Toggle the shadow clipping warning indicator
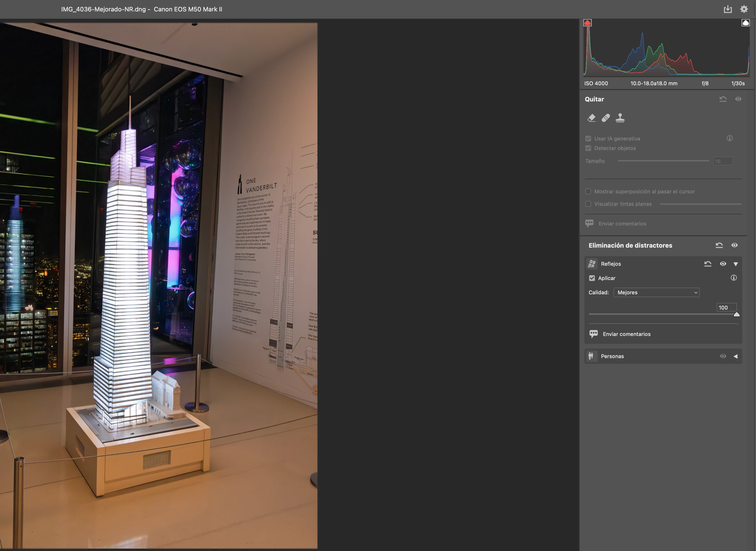 pos(587,23)
